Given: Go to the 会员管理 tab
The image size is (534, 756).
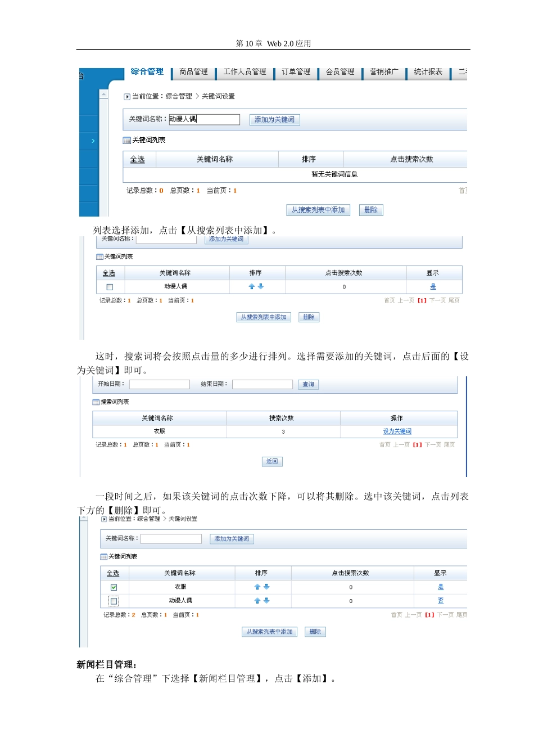Looking at the screenshot, I should [x=340, y=72].
